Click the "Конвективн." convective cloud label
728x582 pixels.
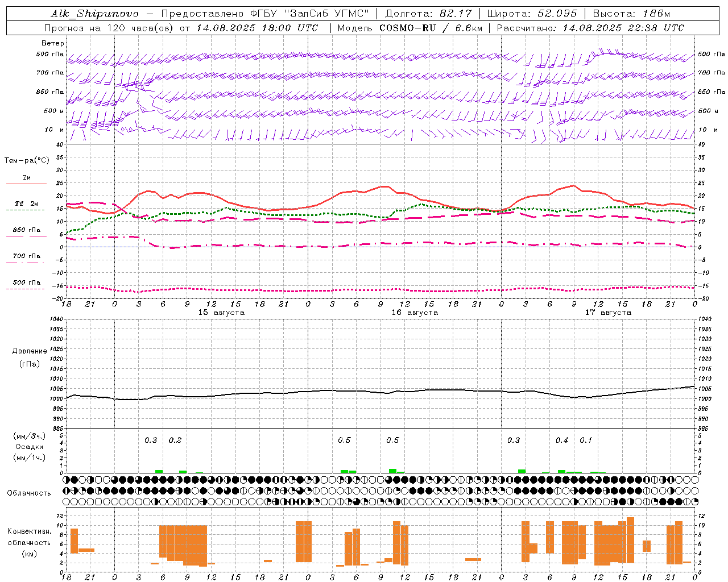pos(30,531)
